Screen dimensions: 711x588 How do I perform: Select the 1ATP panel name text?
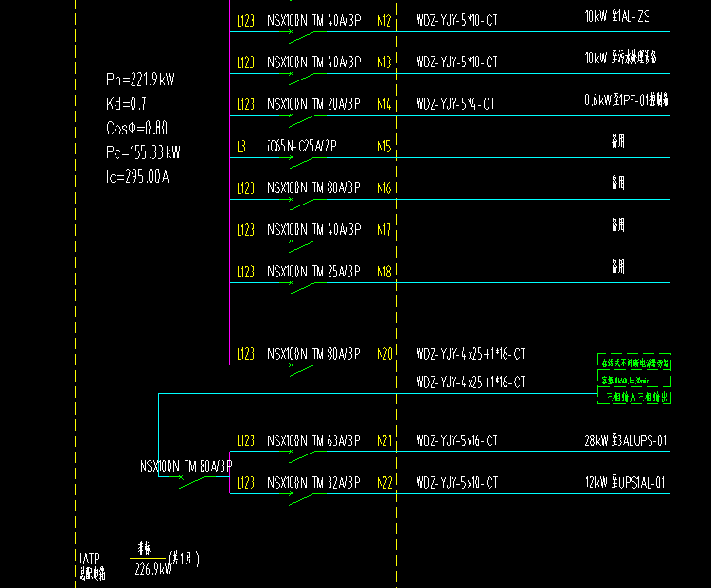[x=89, y=558]
